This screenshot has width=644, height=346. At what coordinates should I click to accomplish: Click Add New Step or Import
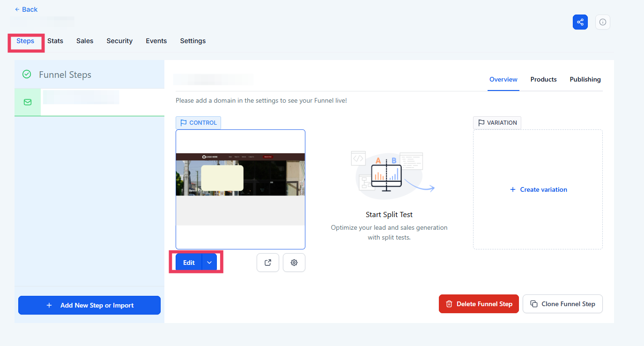89,305
